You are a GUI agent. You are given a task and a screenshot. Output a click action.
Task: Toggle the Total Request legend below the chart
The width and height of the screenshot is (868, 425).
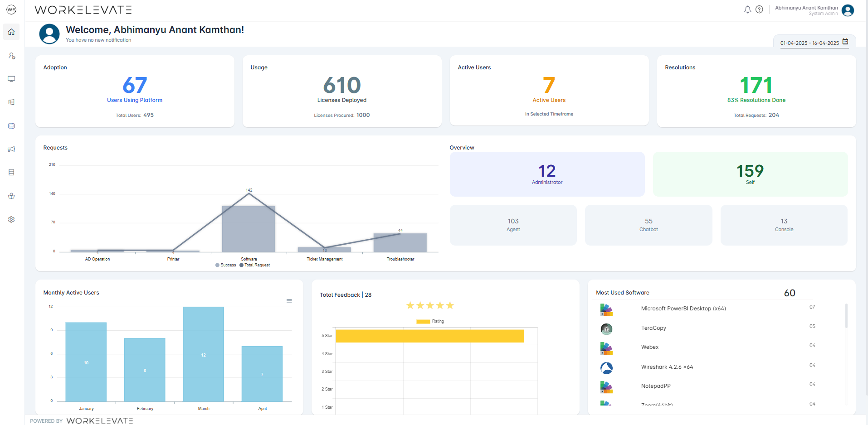[x=255, y=265]
